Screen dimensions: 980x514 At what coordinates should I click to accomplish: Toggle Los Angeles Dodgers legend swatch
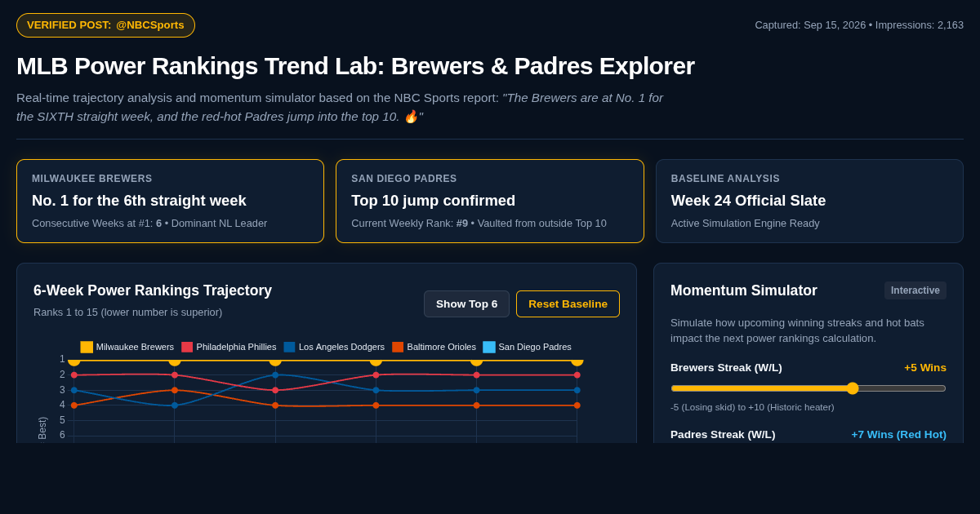289,347
